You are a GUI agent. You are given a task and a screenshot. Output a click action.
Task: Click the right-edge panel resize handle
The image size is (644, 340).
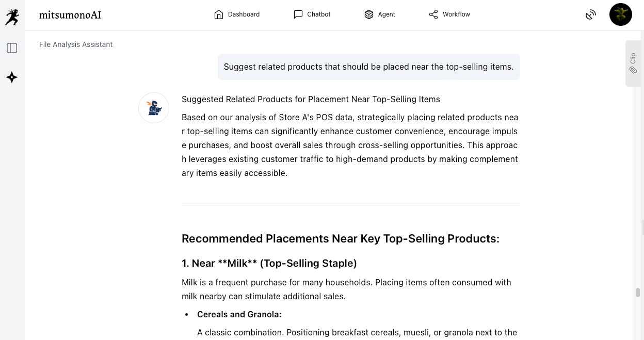tap(642, 227)
